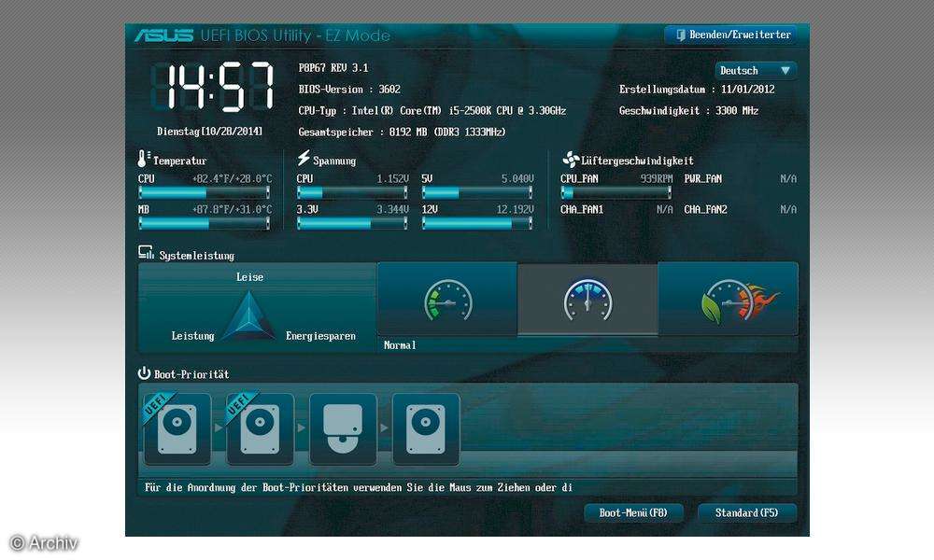Click the thermometer icon beside Temperatur
Screen dimensions: 934x560
click(x=142, y=158)
